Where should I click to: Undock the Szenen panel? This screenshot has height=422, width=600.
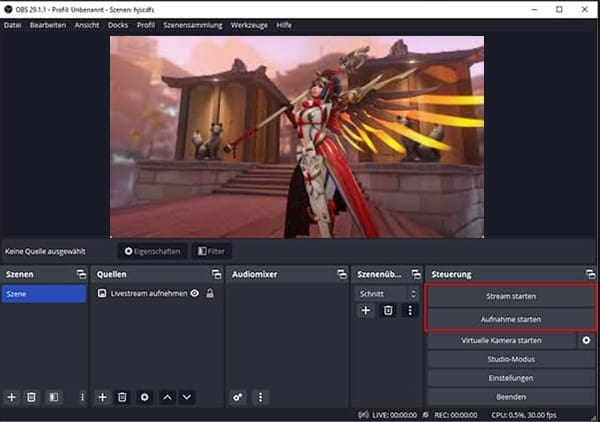point(81,274)
